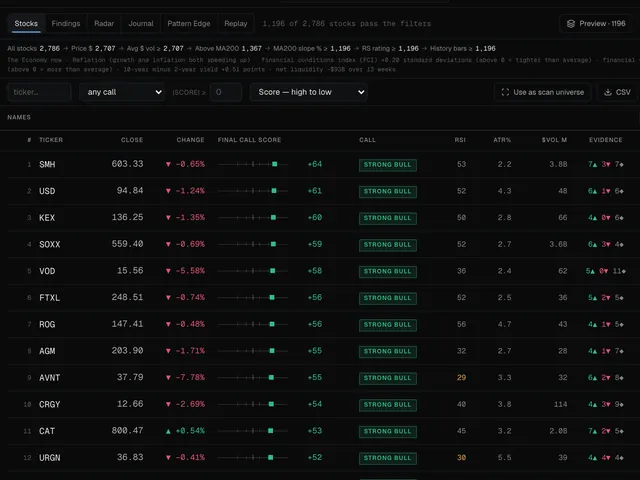The height and width of the screenshot is (480, 640).
Task: Click the |SCORE| minimum input field
Action: [226, 92]
